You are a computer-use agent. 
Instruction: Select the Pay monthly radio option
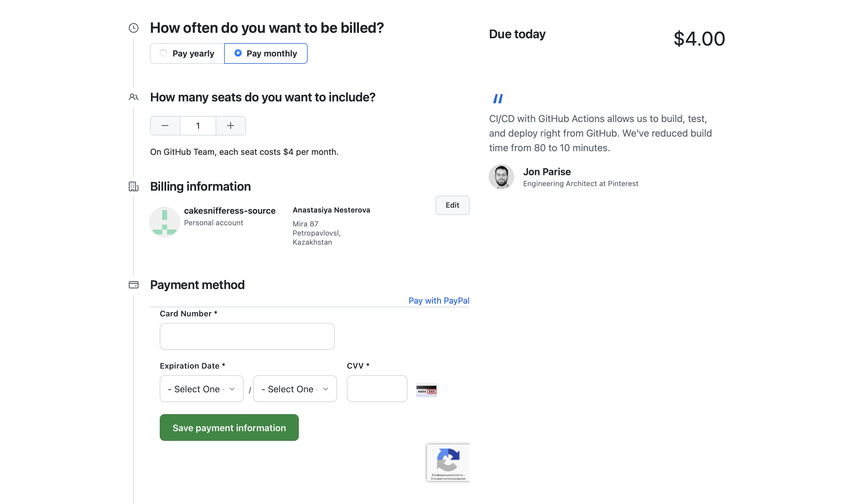[x=238, y=53]
